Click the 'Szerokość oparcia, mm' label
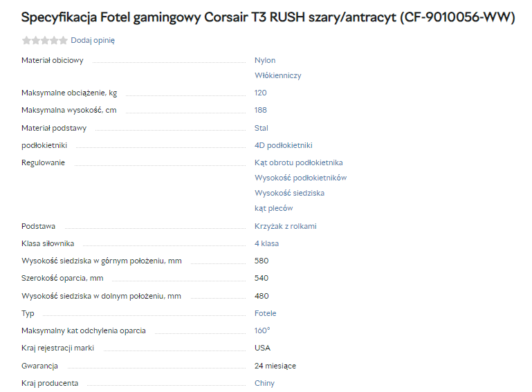 pyautogui.click(x=62, y=278)
